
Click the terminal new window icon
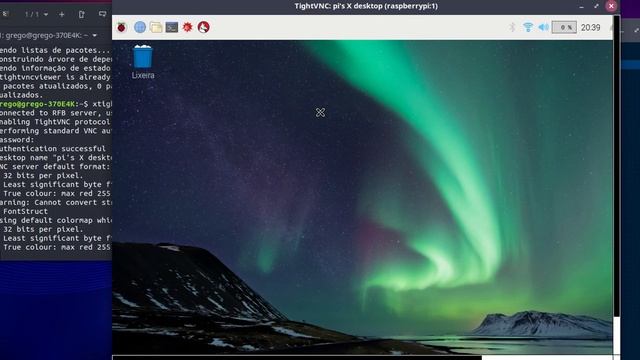coord(82,14)
